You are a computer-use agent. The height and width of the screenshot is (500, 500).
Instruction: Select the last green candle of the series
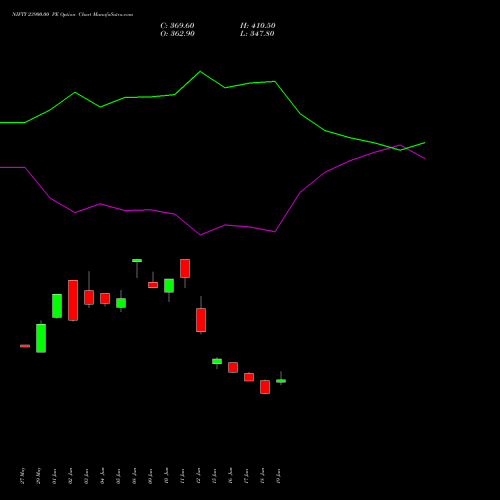(x=281, y=381)
